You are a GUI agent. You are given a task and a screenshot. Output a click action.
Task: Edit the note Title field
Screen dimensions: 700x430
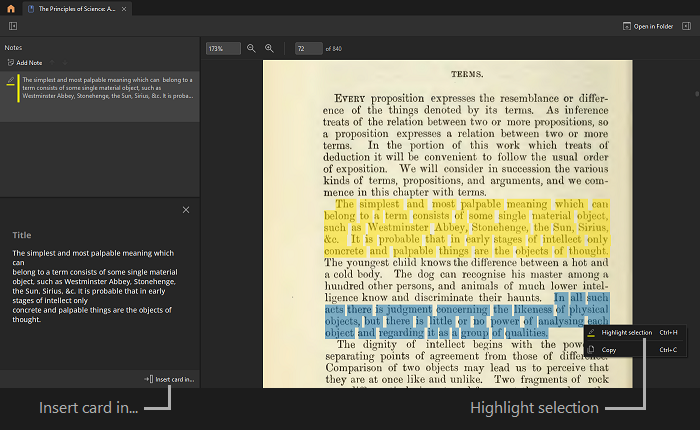tap(22, 235)
